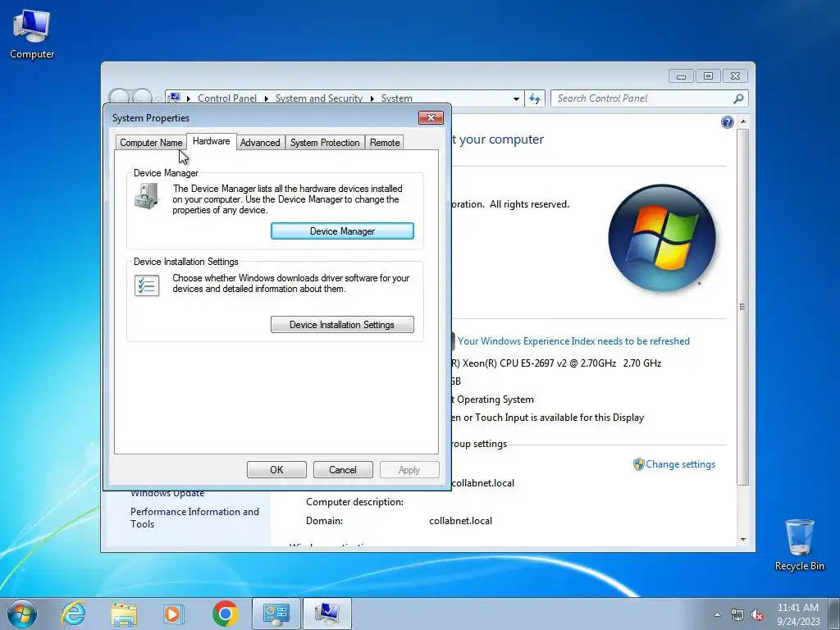Click Control Panel in the breadcrumb
The width and height of the screenshot is (840, 630).
tap(227, 98)
